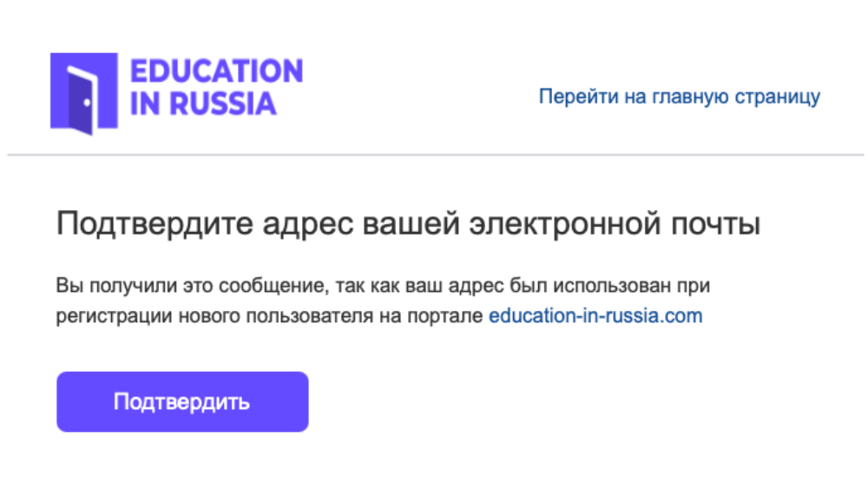The image size is (868, 490).
Task: Click the "IN RUSSIA" logo text
Action: point(203,103)
